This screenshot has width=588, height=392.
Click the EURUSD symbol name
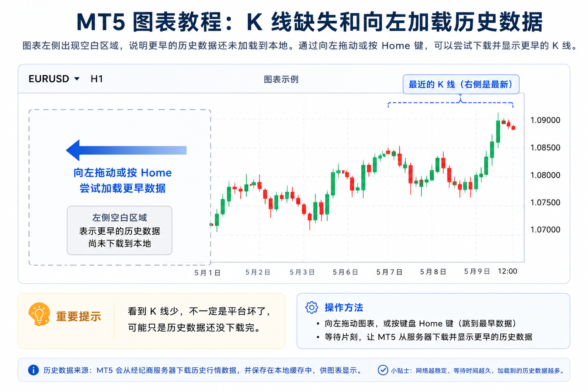point(49,79)
